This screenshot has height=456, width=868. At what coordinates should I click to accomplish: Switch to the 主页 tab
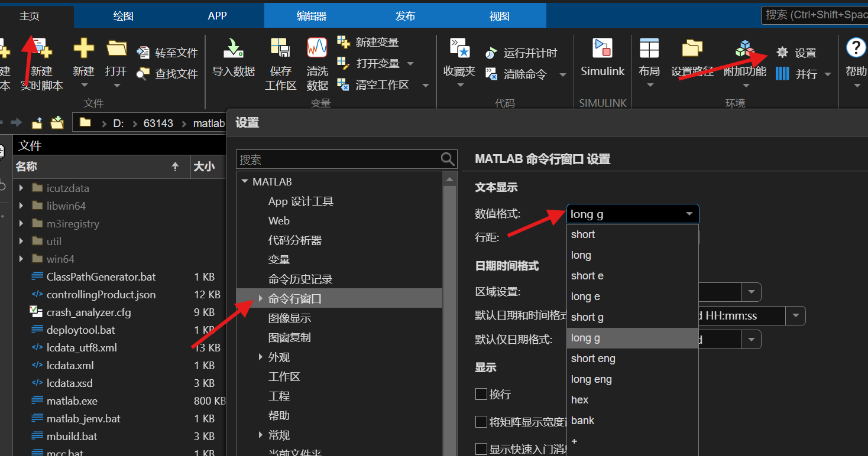(x=30, y=16)
